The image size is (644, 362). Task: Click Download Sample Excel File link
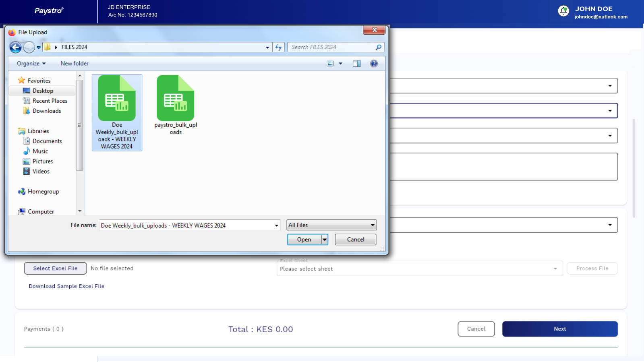coord(66,286)
